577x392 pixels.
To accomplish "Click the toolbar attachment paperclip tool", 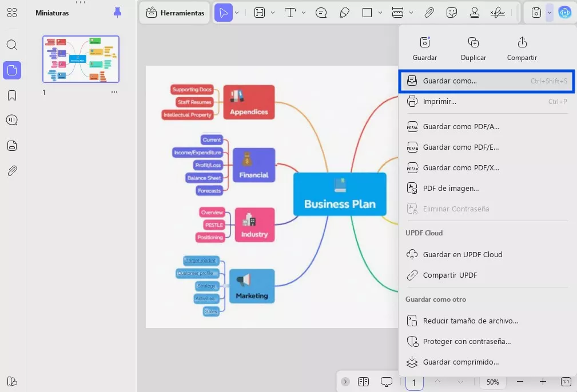I will pyautogui.click(x=429, y=13).
